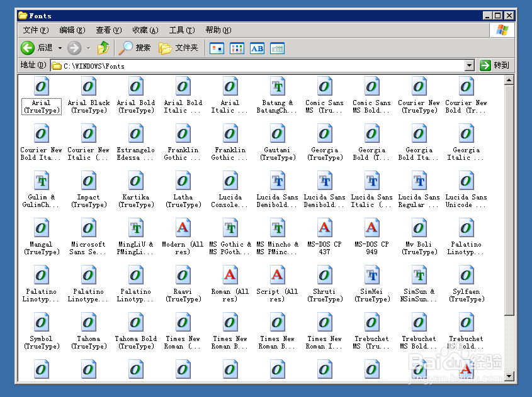Select MS-DOS CP 437 font icon
The height and width of the screenshot is (397, 532).
tap(324, 228)
